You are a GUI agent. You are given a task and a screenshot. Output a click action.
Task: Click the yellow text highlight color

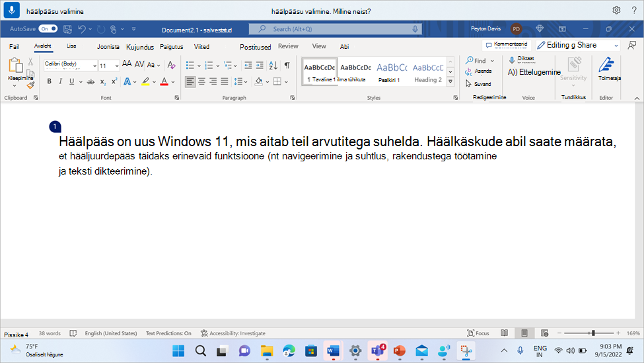point(145,81)
